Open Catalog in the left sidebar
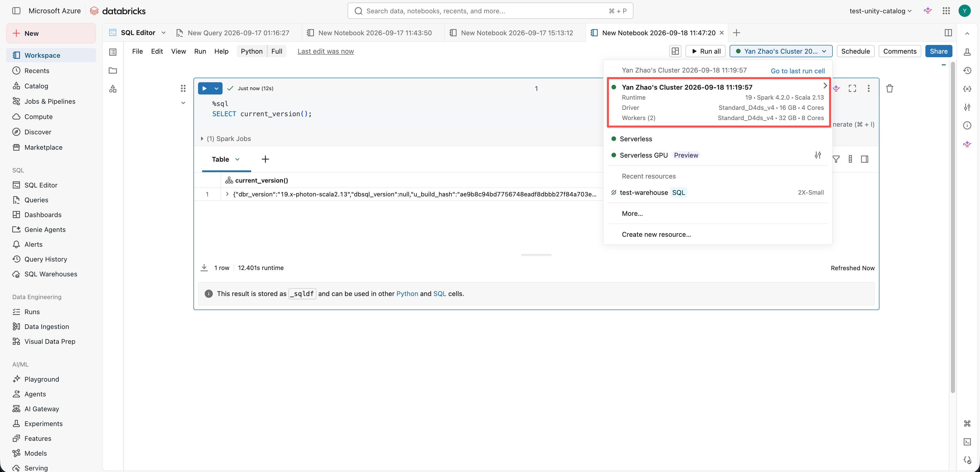Viewport: 980px width, 472px height. click(x=51, y=86)
